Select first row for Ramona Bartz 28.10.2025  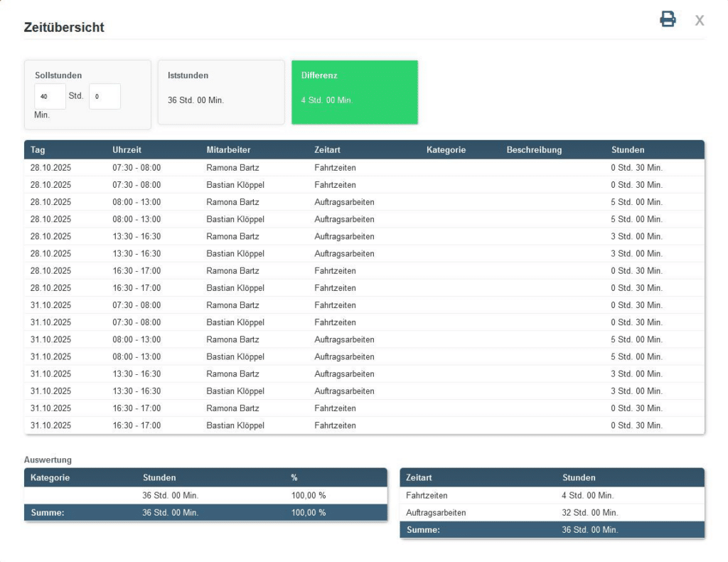coord(232,168)
